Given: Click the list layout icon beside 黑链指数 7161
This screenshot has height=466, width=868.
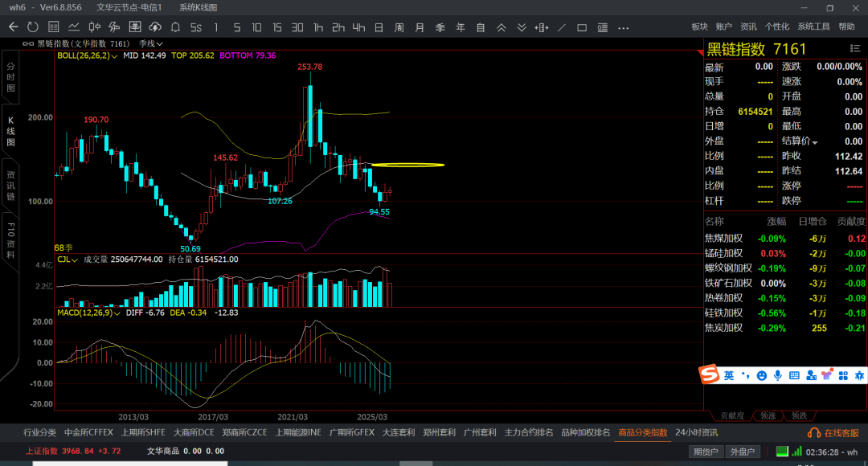Looking at the screenshot, I should point(854,49).
